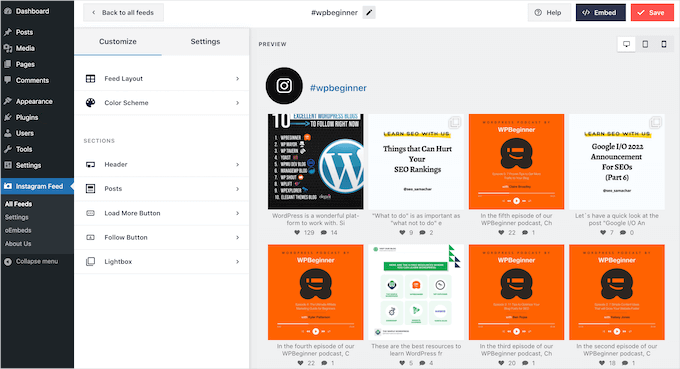
Task: Click the Lightbox section icon
Action: click(x=90, y=261)
